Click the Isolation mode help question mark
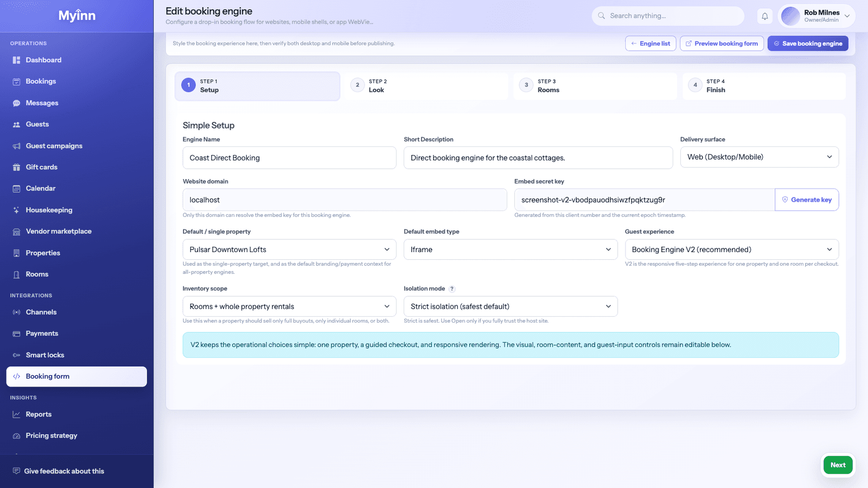The image size is (868, 488). tap(452, 289)
